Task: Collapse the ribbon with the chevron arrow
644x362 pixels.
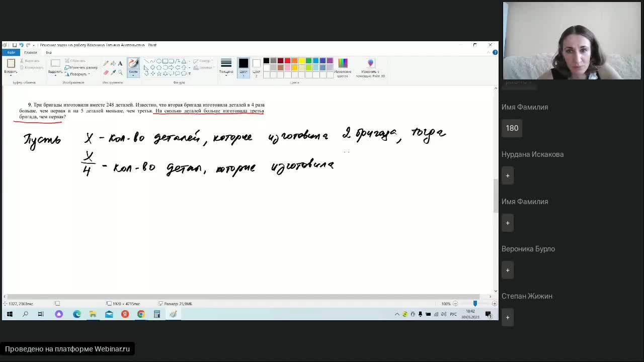Action: [489, 52]
